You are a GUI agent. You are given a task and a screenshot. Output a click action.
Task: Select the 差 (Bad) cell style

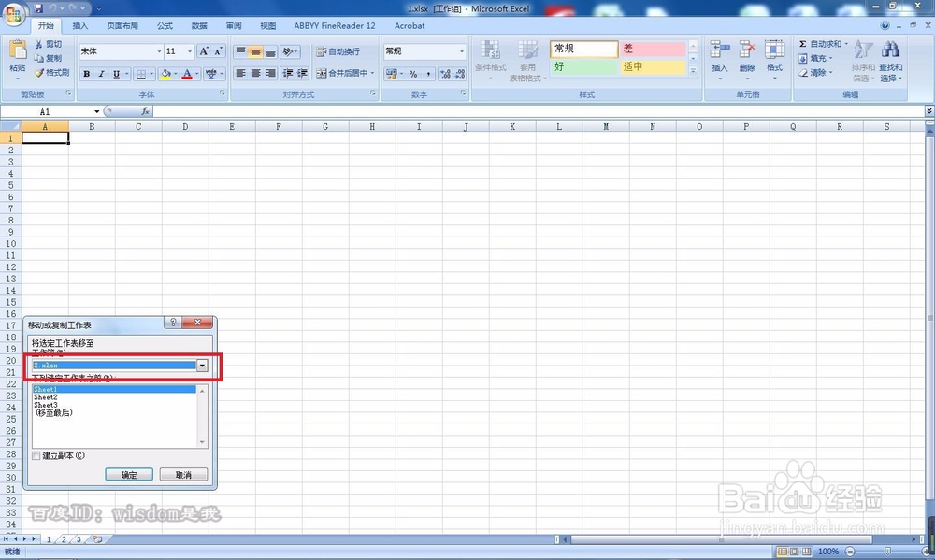click(653, 49)
